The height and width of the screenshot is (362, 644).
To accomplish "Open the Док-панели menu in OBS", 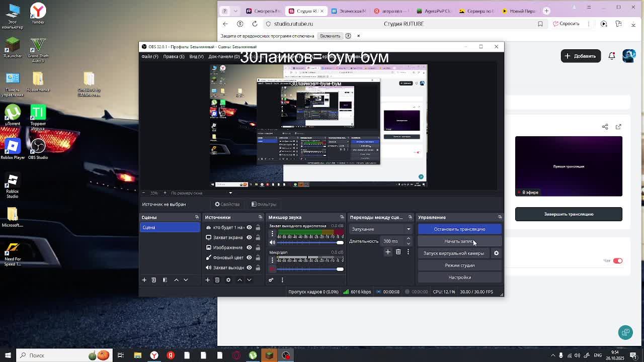I will tap(224, 56).
